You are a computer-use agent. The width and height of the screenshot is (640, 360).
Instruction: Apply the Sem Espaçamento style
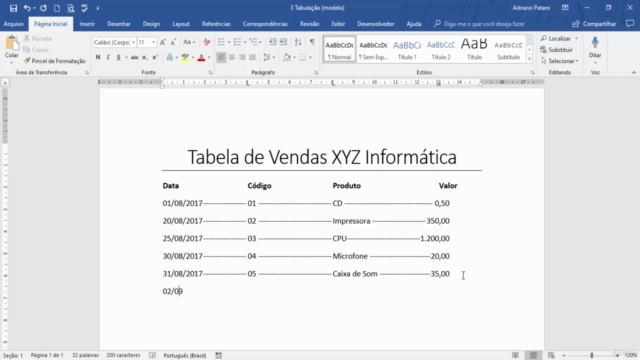click(x=373, y=49)
